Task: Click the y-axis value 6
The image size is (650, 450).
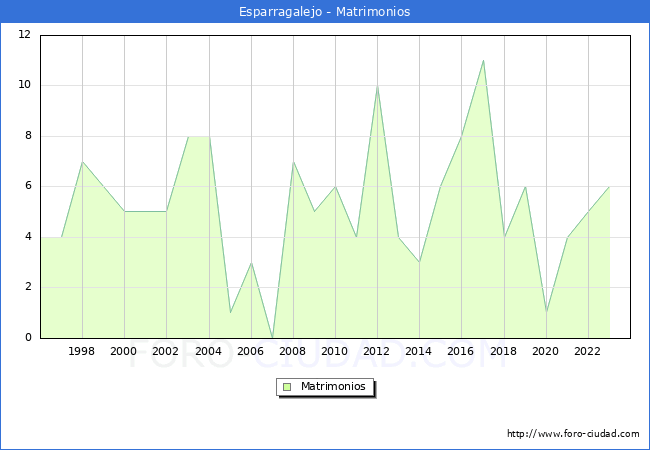Action: 28,185
